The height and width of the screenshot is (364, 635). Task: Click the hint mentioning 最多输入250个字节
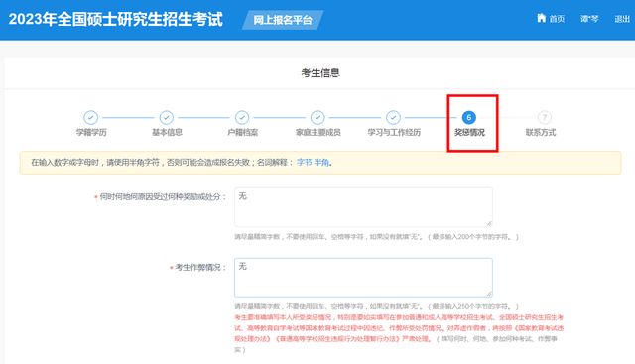click(x=376, y=306)
